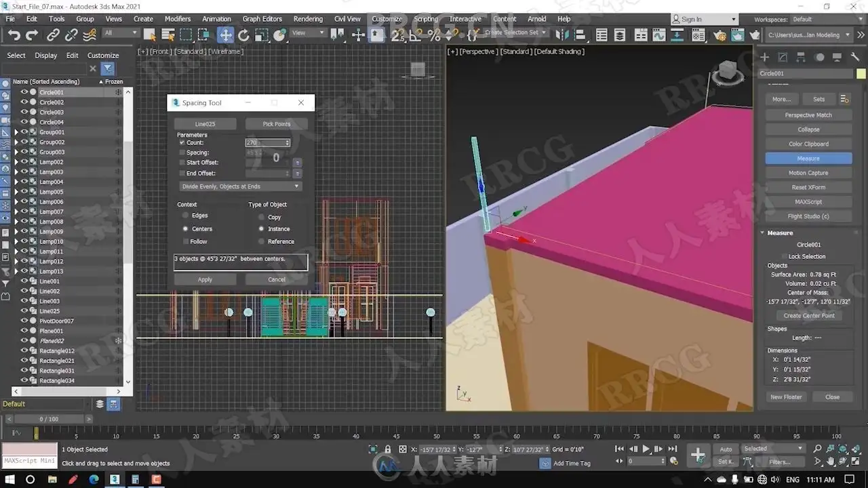Open the Modifiers menu
This screenshot has width=868, height=488.
click(x=178, y=19)
